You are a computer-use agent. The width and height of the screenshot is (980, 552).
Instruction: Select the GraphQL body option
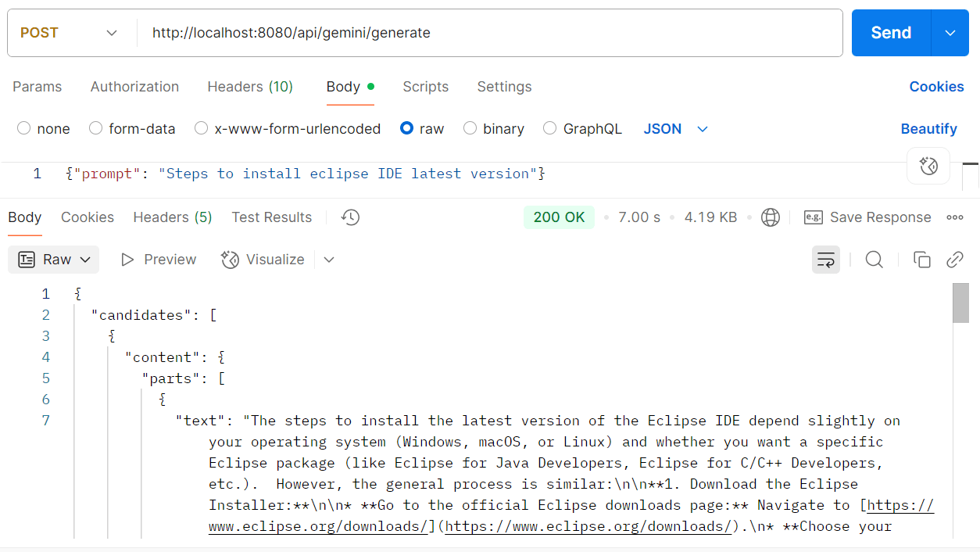pyautogui.click(x=582, y=128)
